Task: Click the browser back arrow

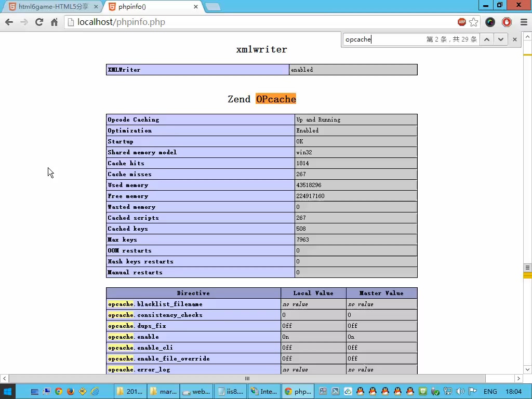Action: coord(9,22)
